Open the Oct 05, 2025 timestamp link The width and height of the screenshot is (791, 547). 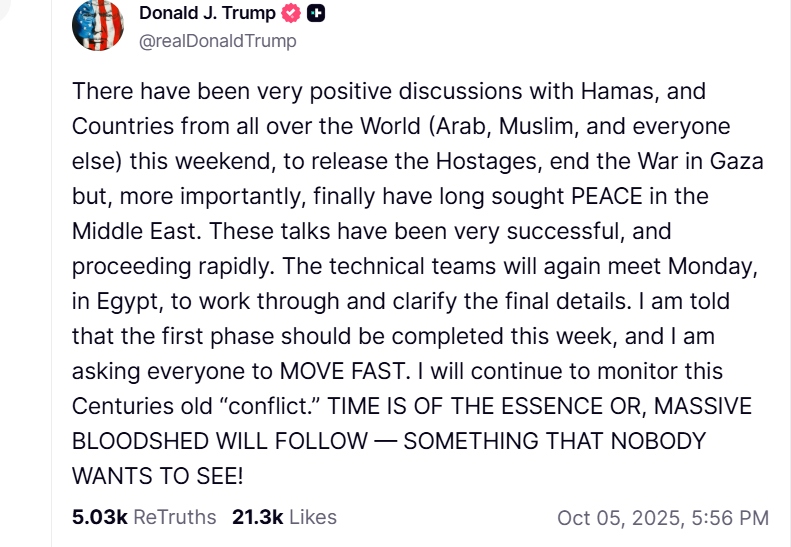coord(662,518)
